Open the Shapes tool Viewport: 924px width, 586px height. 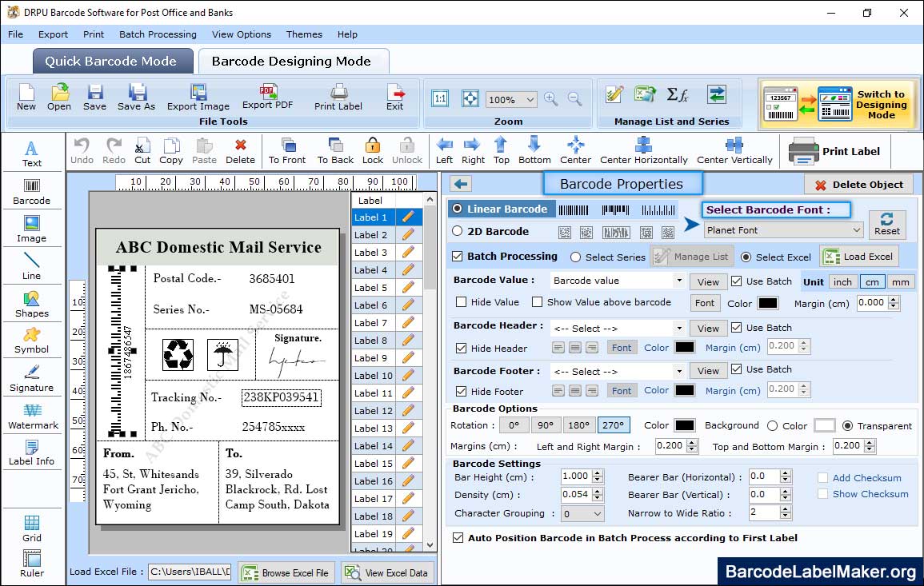32,304
